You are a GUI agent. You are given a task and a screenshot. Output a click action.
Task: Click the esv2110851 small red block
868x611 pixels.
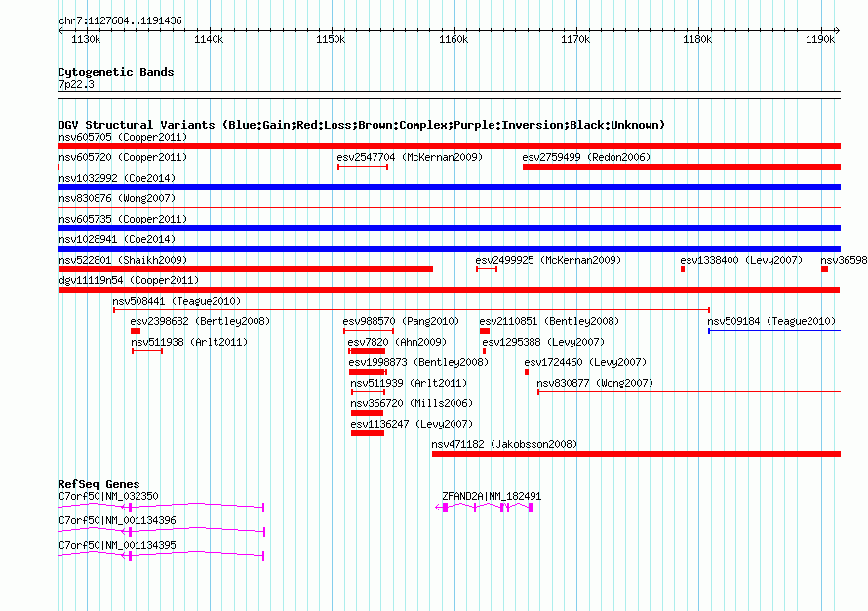485,331
